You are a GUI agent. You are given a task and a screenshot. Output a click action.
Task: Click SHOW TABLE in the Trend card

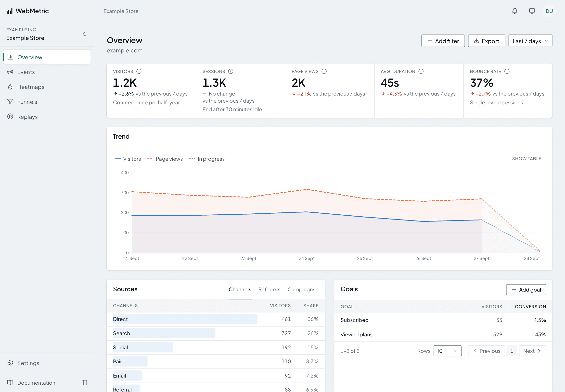[526, 159]
